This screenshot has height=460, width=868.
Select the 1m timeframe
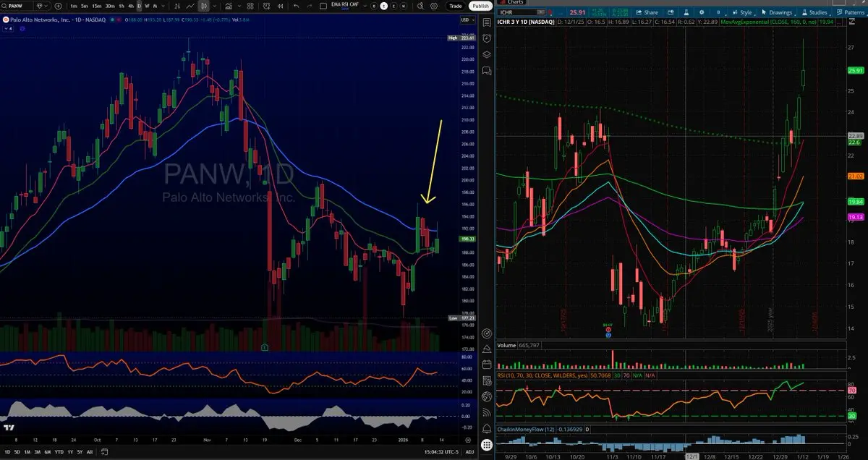74,6
